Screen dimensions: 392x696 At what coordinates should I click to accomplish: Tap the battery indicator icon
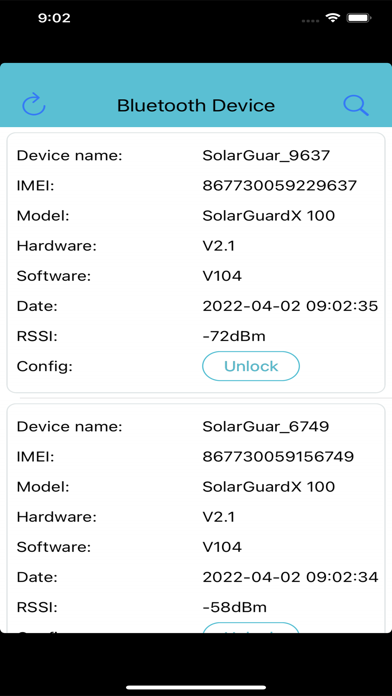point(359,18)
